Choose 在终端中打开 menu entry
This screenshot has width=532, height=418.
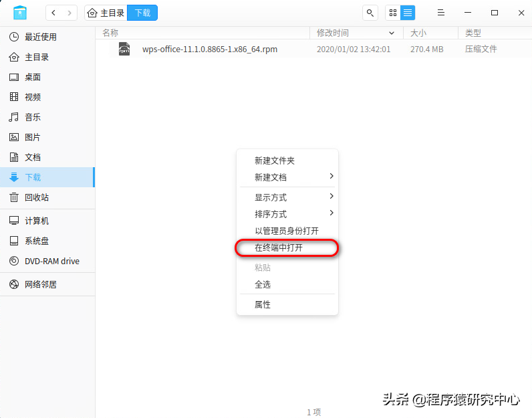(x=287, y=247)
